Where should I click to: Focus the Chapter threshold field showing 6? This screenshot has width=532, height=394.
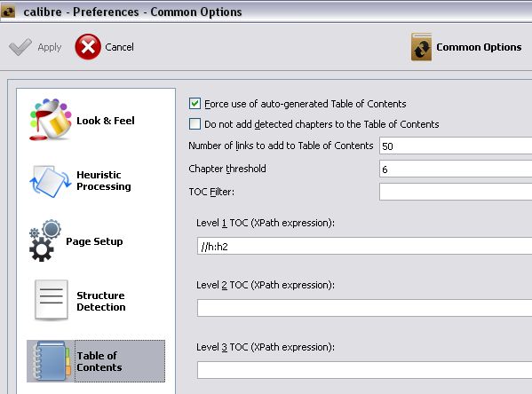pos(456,169)
